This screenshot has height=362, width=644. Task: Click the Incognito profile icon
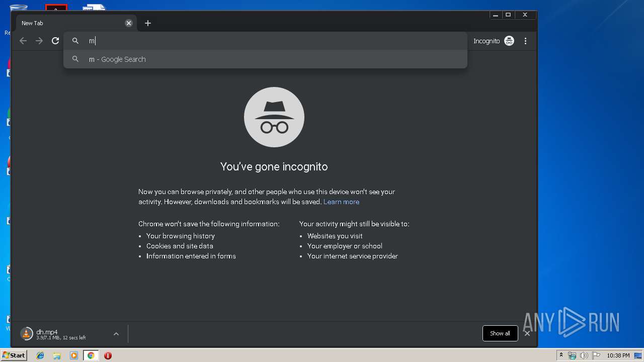(509, 41)
